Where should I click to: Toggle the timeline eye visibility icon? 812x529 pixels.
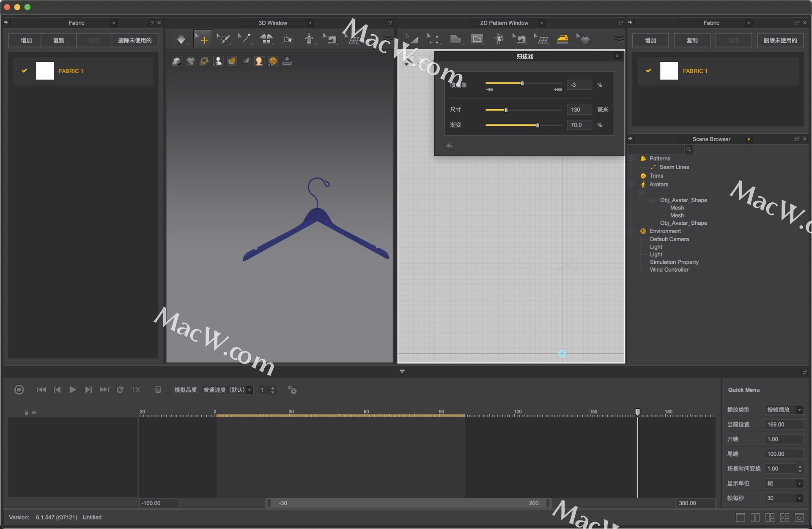point(34,413)
